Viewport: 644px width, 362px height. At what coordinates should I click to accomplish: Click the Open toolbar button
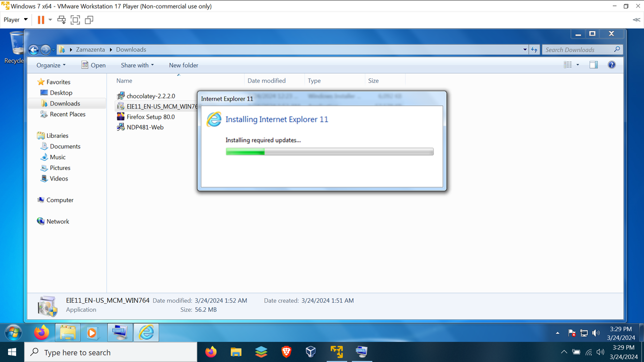click(x=94, y=65)
